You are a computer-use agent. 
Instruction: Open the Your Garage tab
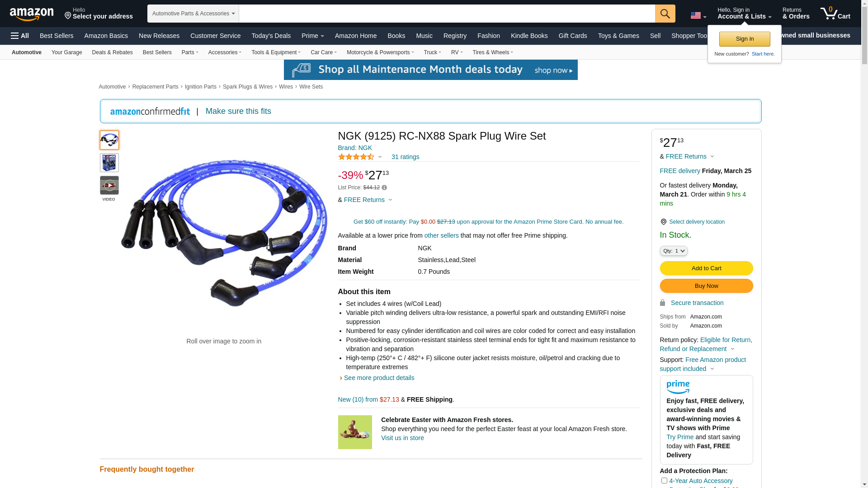pyautogui.click(x=67, y=52)
